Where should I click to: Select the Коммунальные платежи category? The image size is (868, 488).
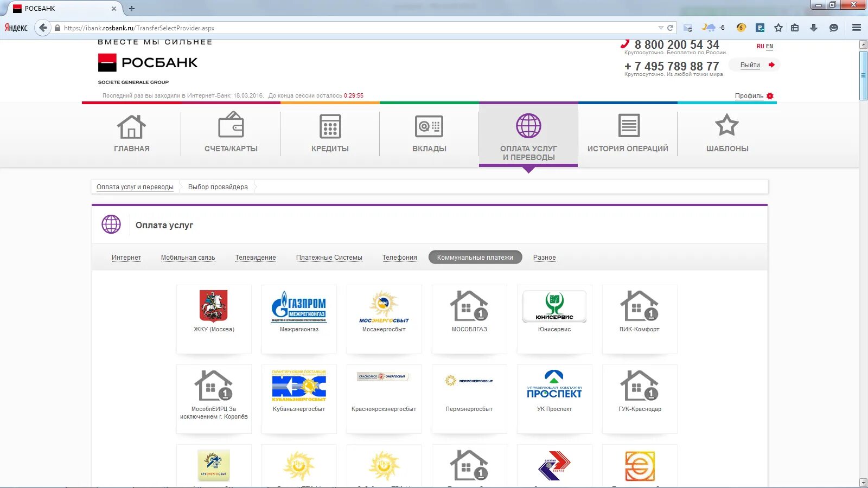click(475, 257)
